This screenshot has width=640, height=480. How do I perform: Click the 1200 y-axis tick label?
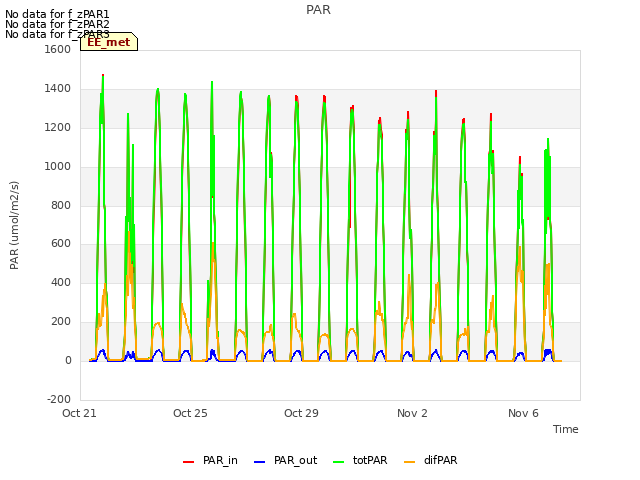click(x=58, y=128)
